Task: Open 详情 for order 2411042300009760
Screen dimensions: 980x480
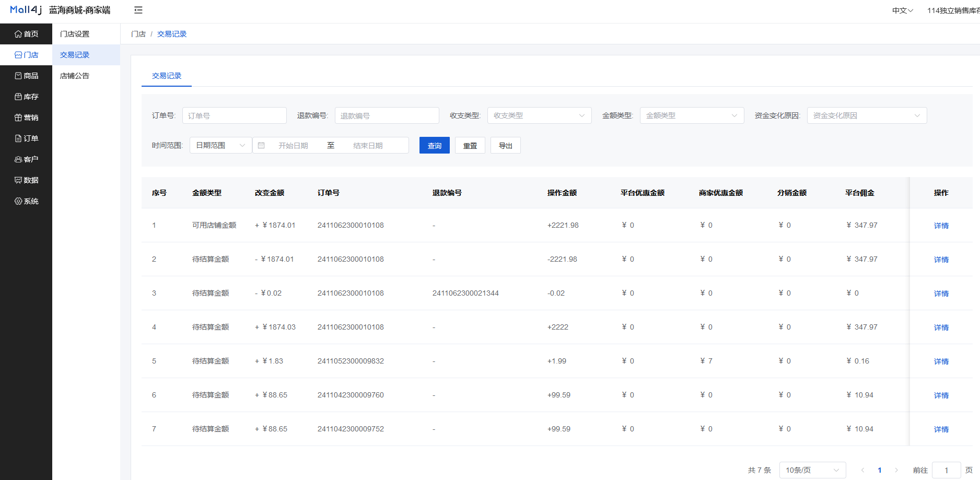Action: 941,395
